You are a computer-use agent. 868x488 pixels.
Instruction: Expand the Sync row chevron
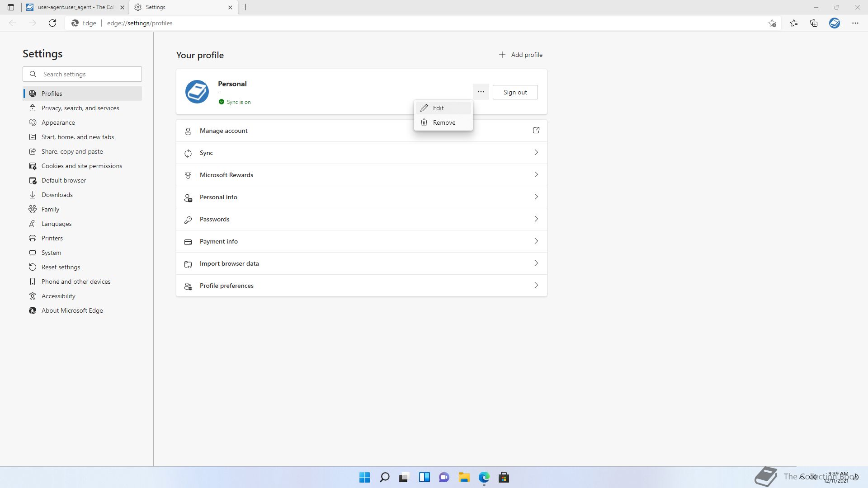click(x=536, y=152)
